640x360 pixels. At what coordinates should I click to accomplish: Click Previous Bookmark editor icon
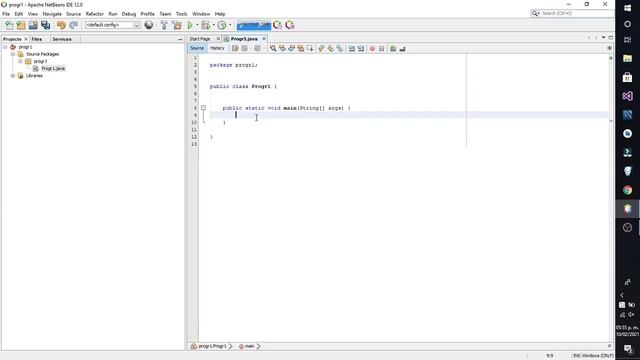pyautogui.click(x=321, y=49)
